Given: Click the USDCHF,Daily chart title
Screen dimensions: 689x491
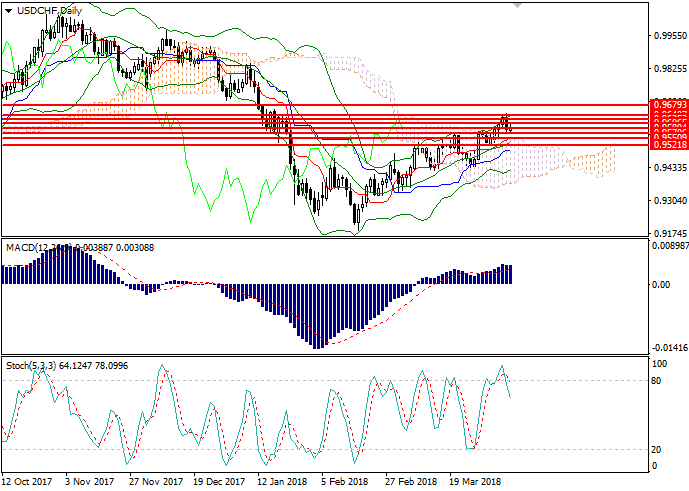Looking at the screenshot, I should 48,10.
